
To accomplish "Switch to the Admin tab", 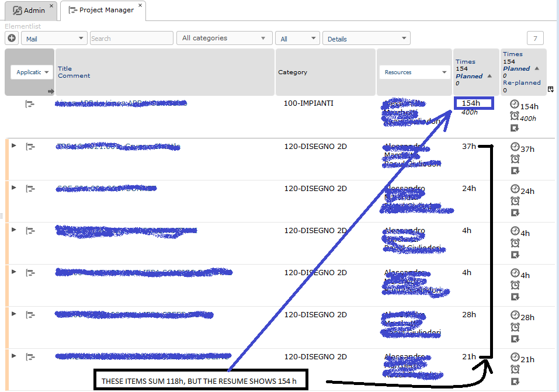I will click(29, 11).
